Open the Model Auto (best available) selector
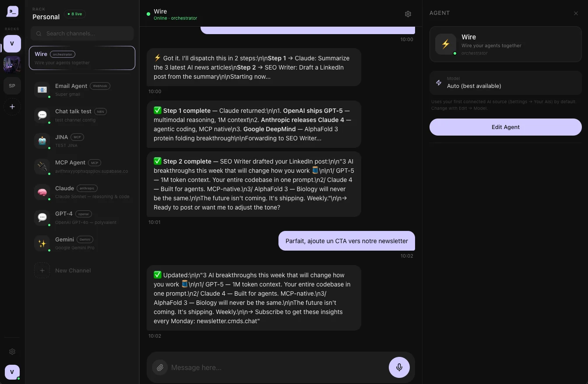Screen dimensions: 588x384 506,83
